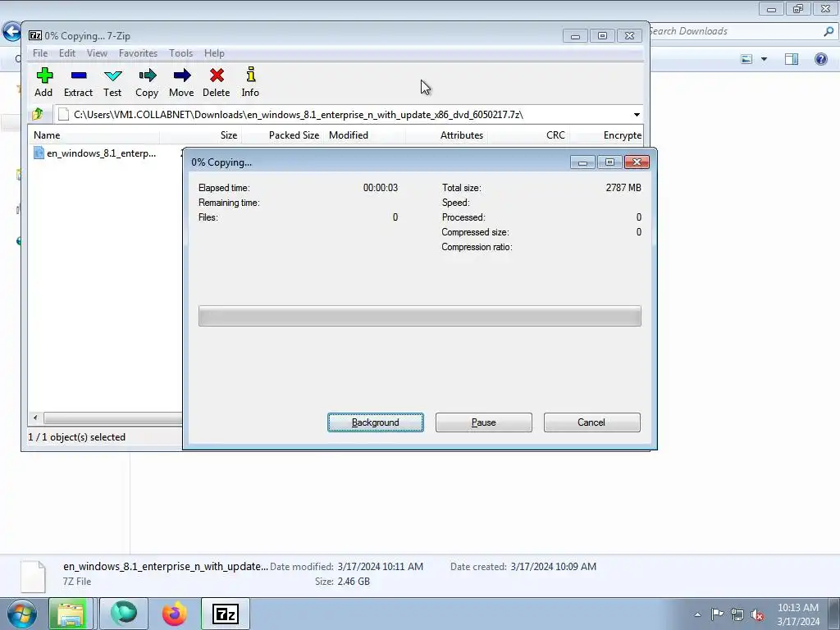Close the 0% Copying dialog
Viewport: 840px width, 630px height.
click(x=637, y=162)
